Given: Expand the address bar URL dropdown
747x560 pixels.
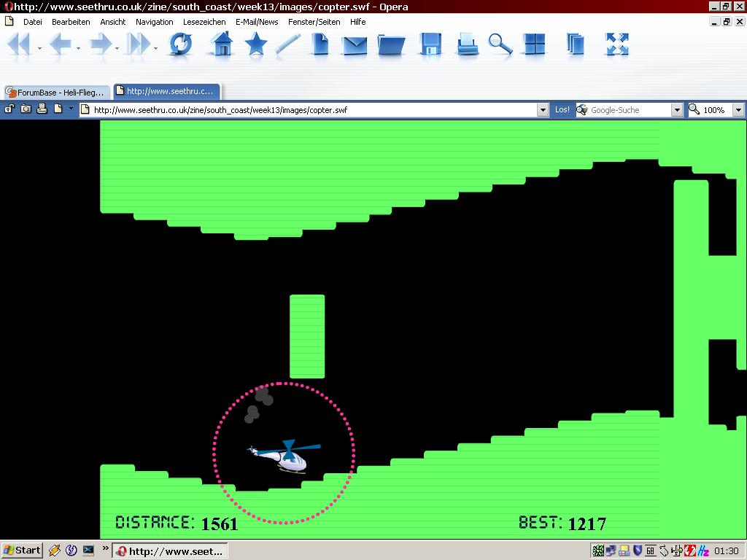Looking at the screenshot, I should pos(543,110).
